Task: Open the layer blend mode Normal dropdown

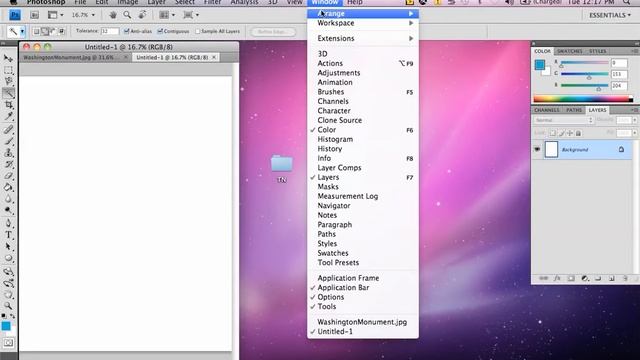Action: pyautogui.click(x=563, y=120)
